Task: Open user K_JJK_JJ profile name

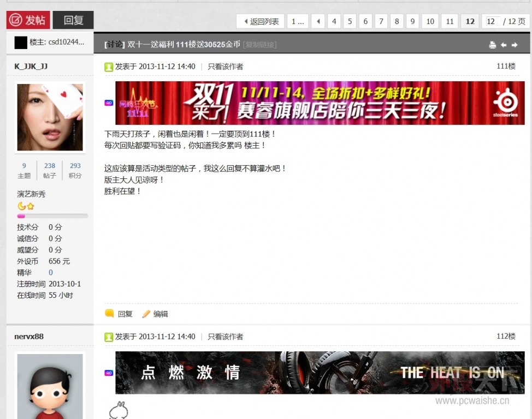Action: point(31,66)
